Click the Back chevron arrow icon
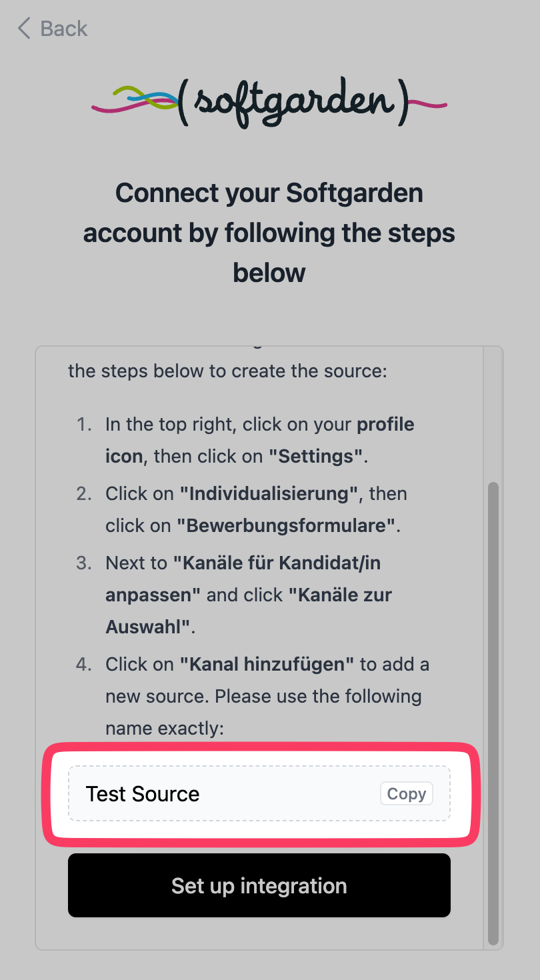The image size is (540, 980). point(24,29)
